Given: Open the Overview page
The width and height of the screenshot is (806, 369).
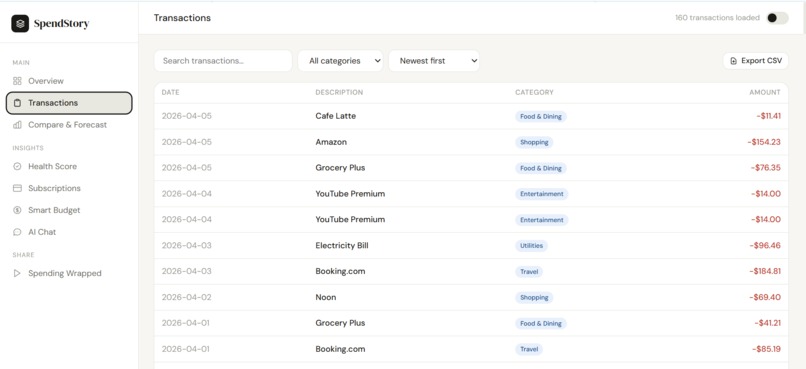Looking at the screenshot, I should click(69, 81).
